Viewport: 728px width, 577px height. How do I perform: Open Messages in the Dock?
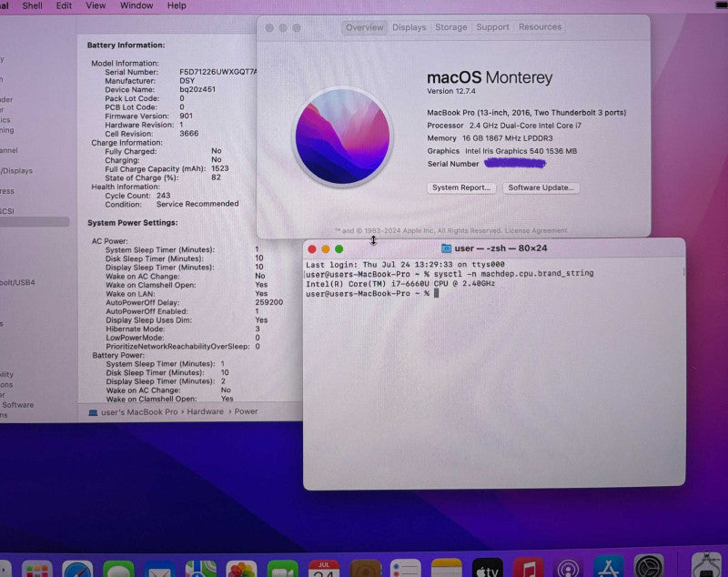click(118, 569)
